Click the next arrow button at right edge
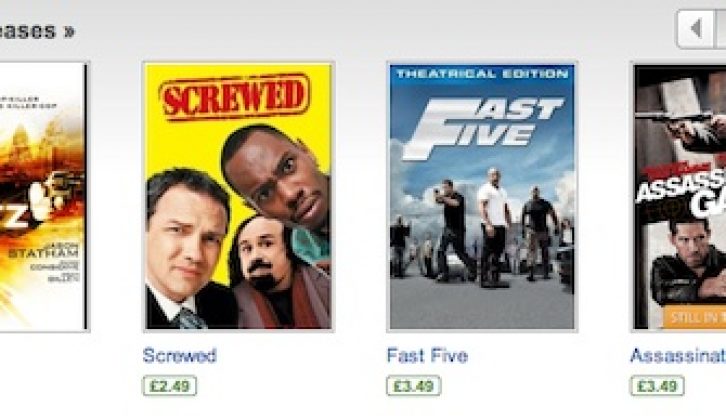This screenshot has width=726, height=420. point(721,29)
